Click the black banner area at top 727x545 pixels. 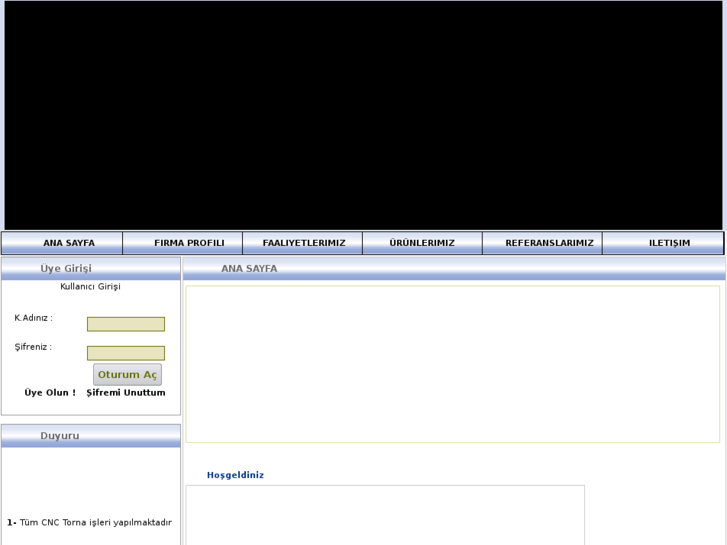click(x=364, y=115)
